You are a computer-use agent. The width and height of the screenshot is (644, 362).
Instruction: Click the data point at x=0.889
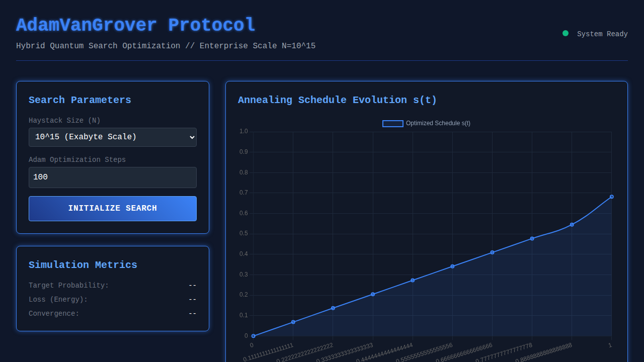click(x=572, y=225)
